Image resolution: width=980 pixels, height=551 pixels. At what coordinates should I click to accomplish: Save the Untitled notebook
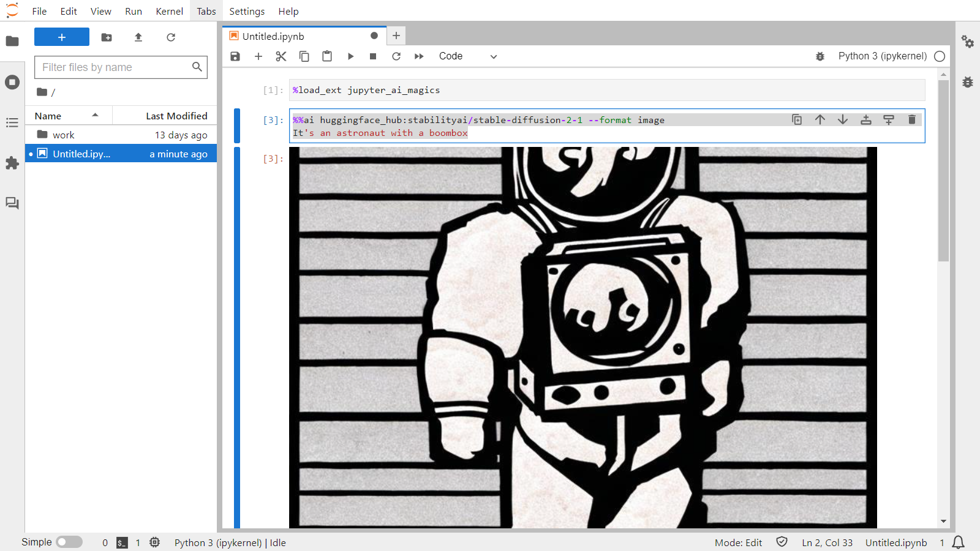click(x=235, y=56)
